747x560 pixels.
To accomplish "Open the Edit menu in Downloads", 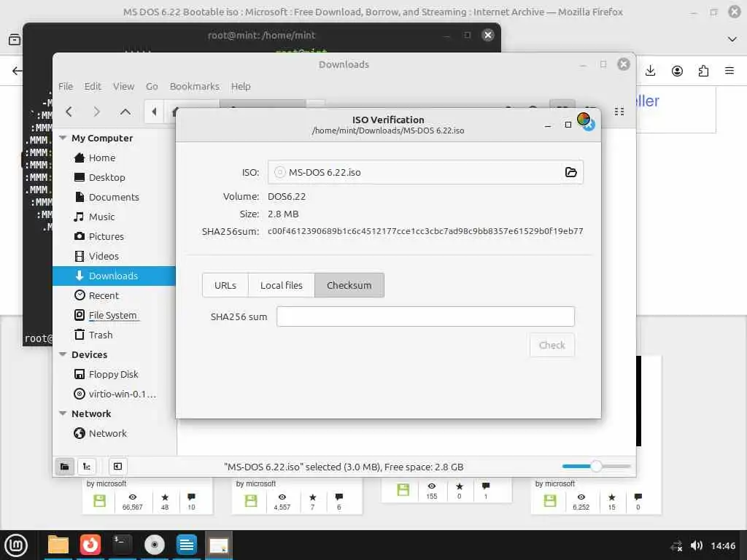I will (x=93, y=86).
